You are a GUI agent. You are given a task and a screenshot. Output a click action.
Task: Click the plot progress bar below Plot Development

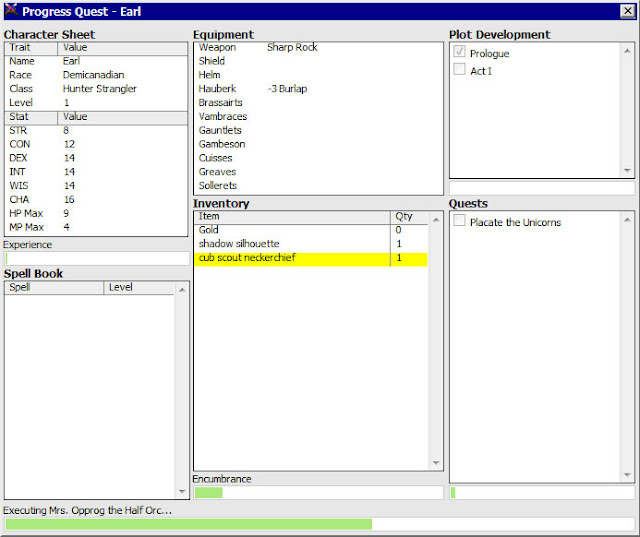tap(542, 188)
